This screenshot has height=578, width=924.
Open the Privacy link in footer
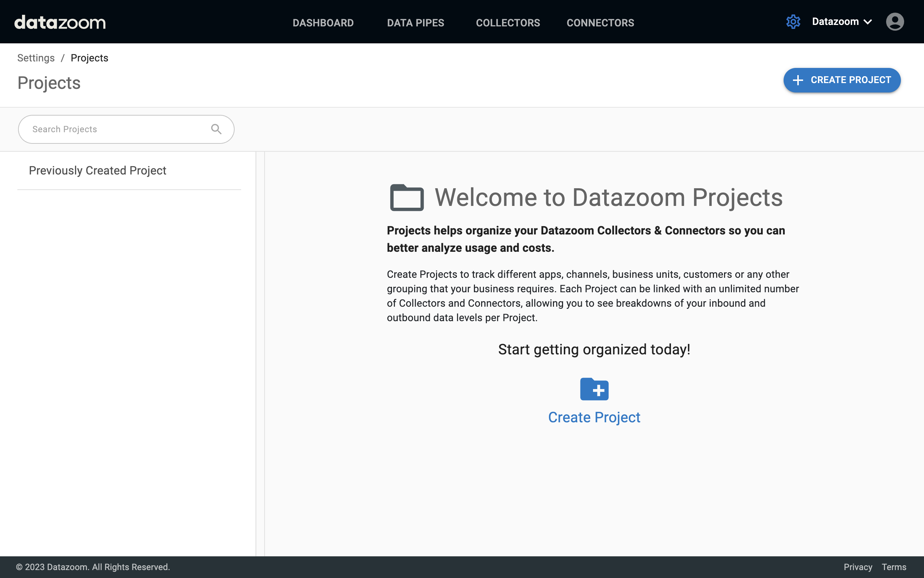(x=858, y=567)
